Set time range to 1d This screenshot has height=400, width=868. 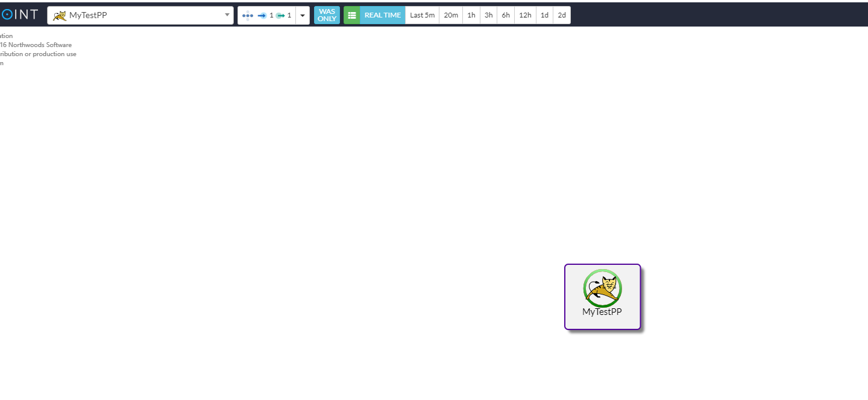point(544,16)
